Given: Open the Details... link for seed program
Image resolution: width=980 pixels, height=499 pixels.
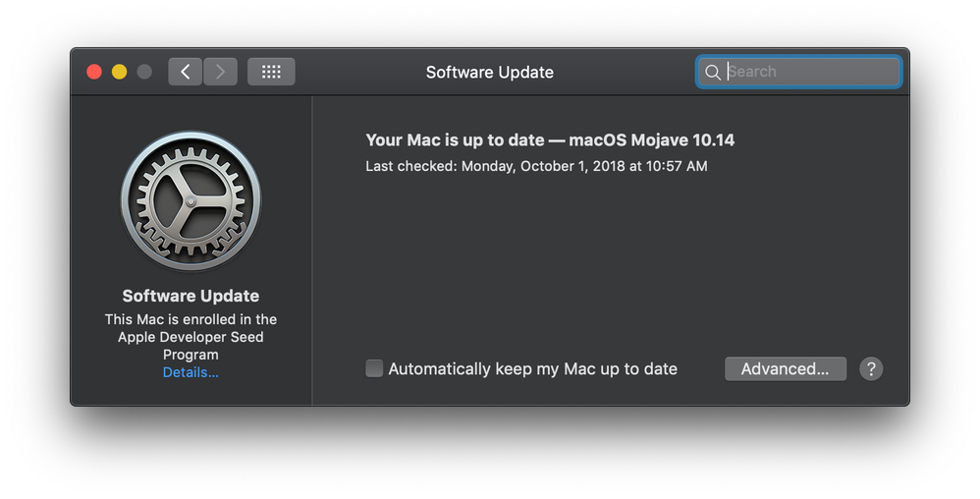Looking at the screenshot, I should pos(191,372).
